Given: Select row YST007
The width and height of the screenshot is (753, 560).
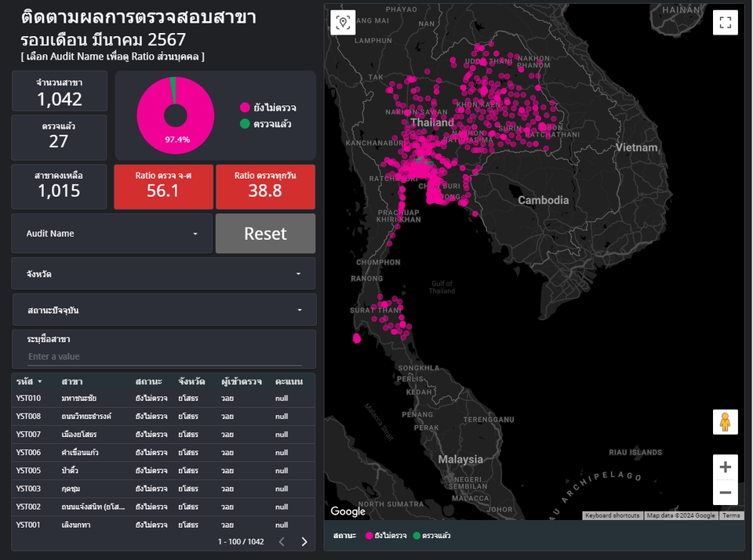Looking at the screenshot, I should [x=164, y=435].
